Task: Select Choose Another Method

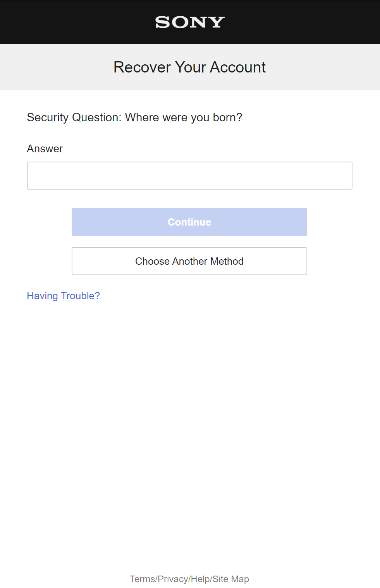Action: point(189,261)
